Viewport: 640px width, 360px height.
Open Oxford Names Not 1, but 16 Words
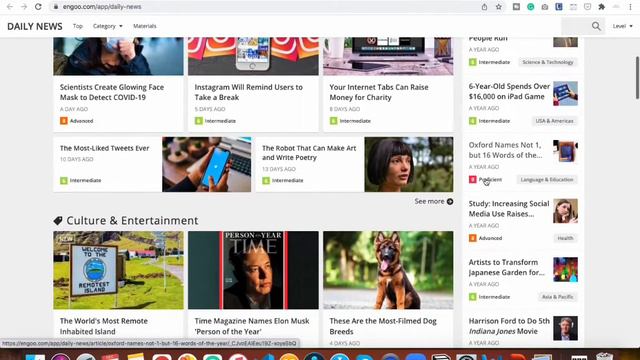coord(505,150)
